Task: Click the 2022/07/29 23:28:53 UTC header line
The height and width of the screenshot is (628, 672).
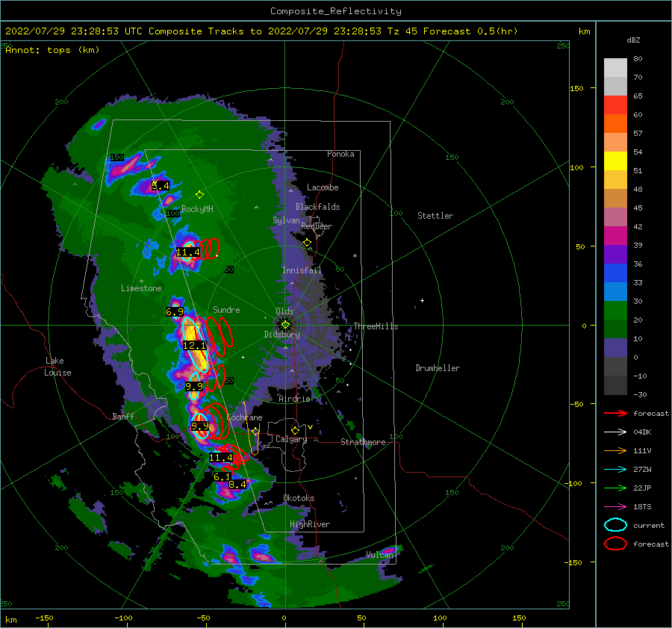Action: coord(261,31)
